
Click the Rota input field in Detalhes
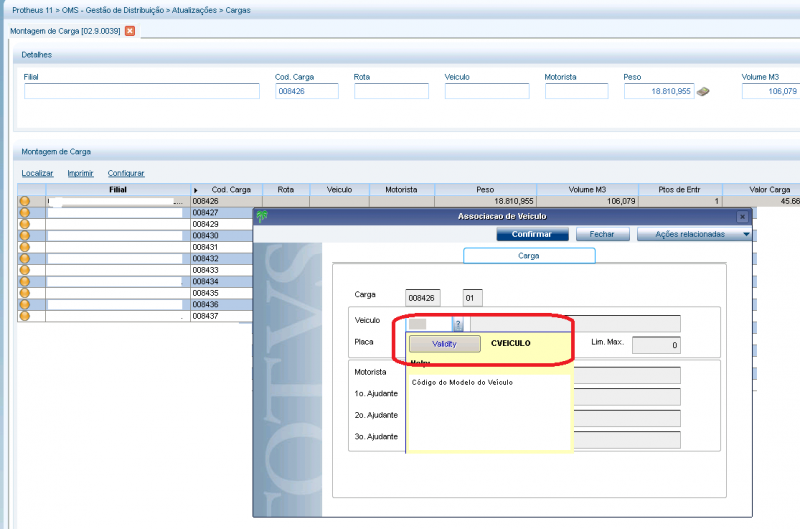click(x=391, y=91)
